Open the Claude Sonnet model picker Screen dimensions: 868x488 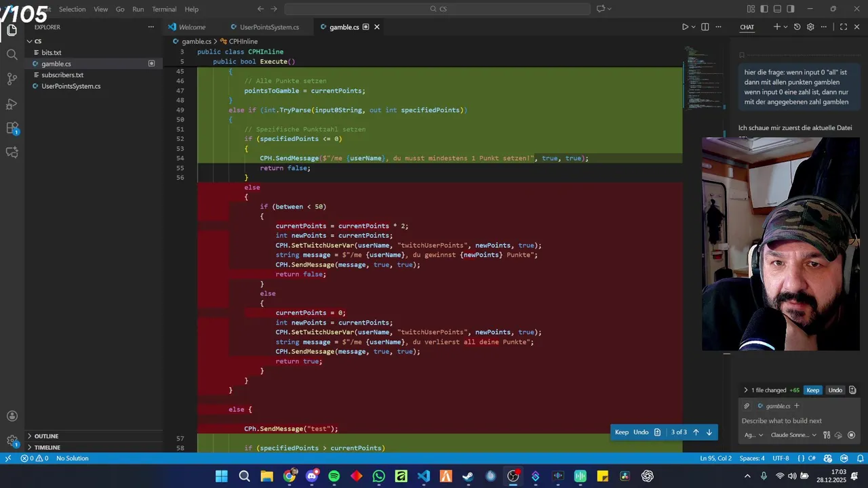coord(793,435)
